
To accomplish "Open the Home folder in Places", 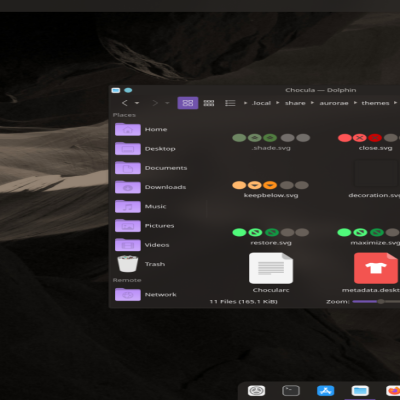I will tap(157, 129).
